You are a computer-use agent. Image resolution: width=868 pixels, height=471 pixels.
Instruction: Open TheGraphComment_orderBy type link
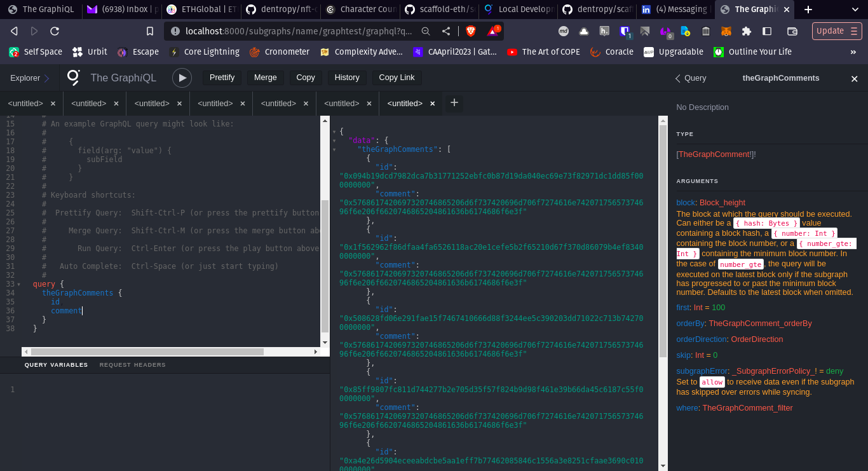point(760,324)
